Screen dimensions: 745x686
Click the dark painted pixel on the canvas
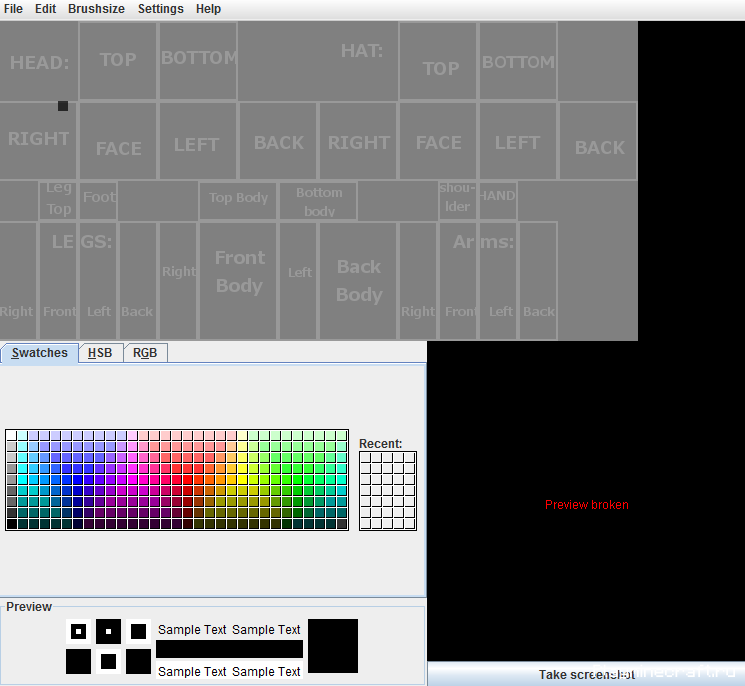63,106
